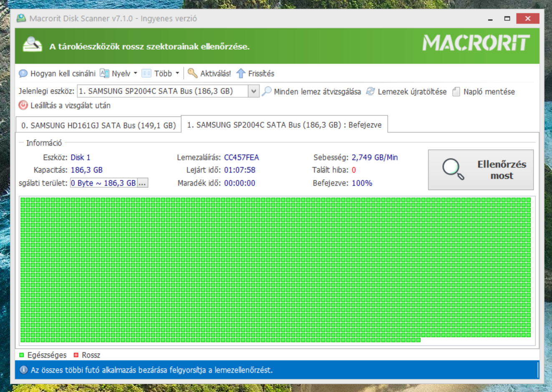Click the green Egészséges legend swatch

coord(22,355)
